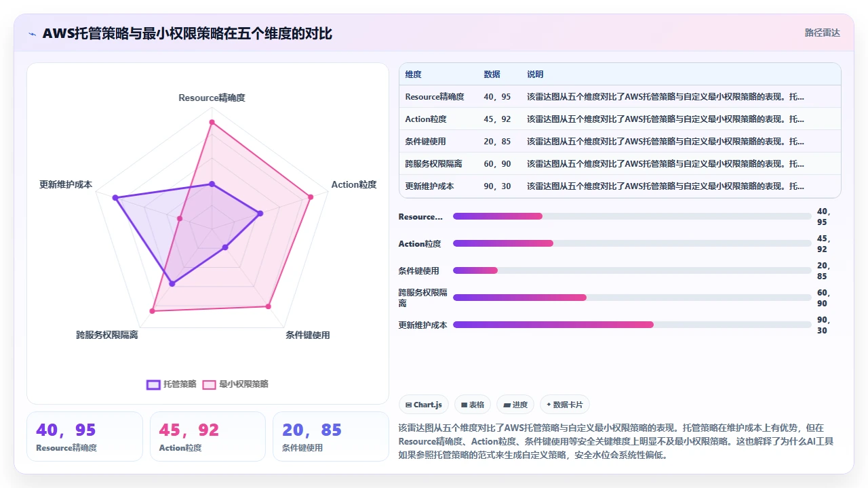
Task: Click the pink point on Action粒度 axis
Action: [311, 197]
